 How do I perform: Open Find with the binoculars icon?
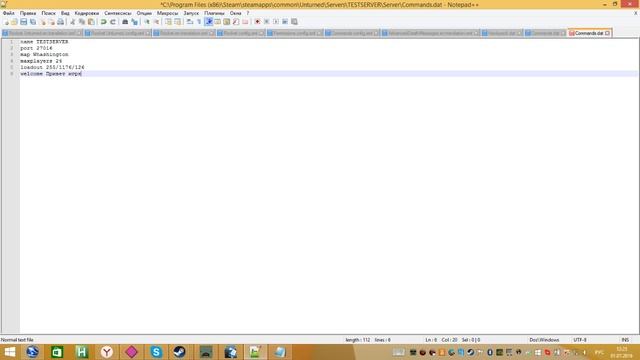(x=125, y=22)
